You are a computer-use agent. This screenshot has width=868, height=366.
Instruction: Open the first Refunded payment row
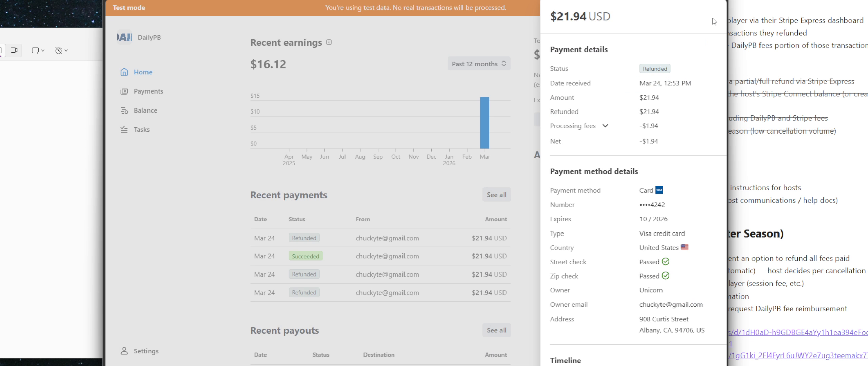coord(380,238)
